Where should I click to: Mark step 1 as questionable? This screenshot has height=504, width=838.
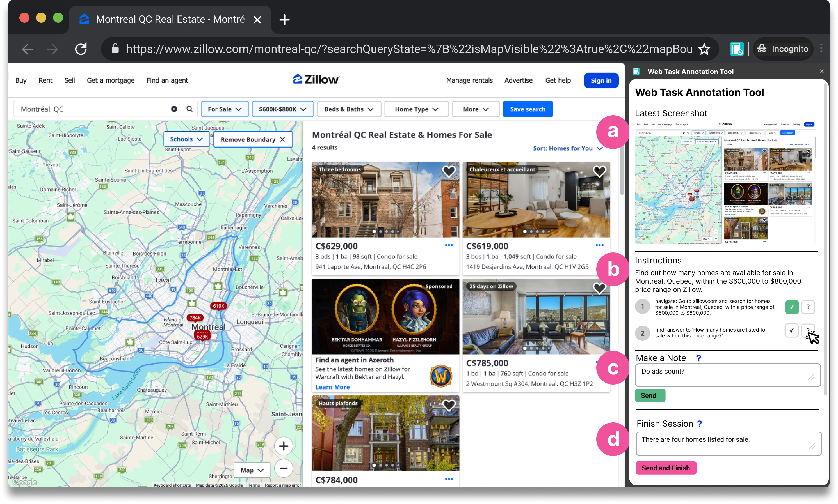coord(808,307)
